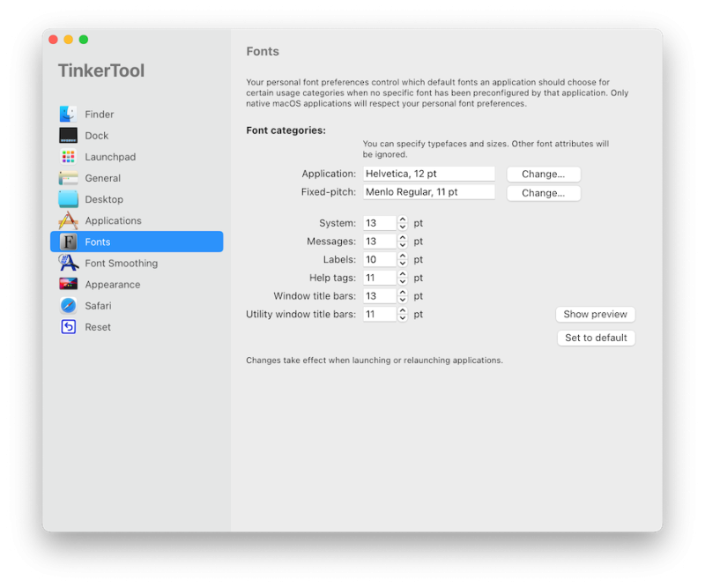Click the "Changes take effect" note
This screenshot has width=705, height=588.
click(x=375, y=361)
